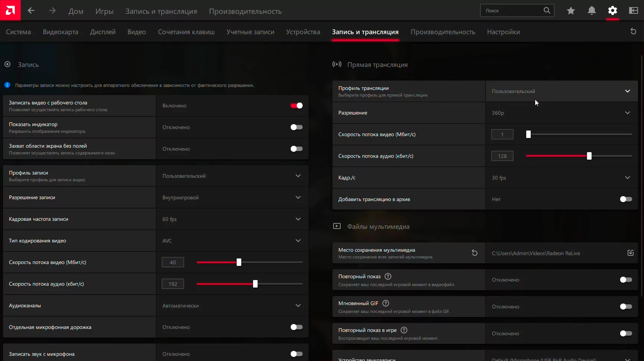The height and width of the screenshot is (361, 644).
Task: Switch to Устройства tab
Action: point(303,32)
